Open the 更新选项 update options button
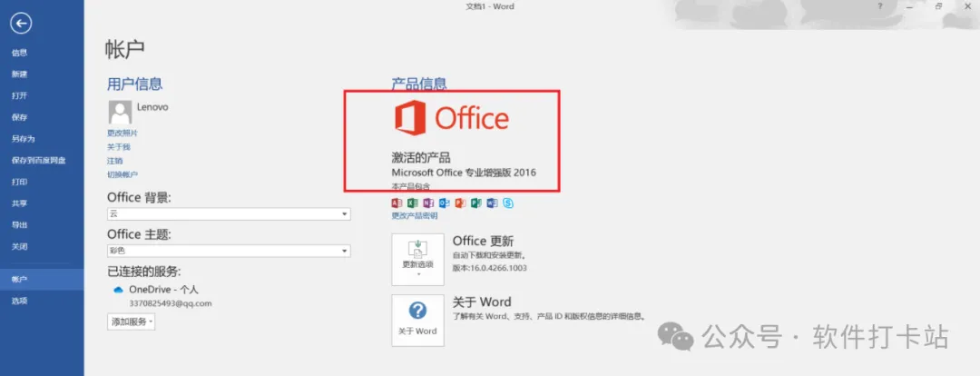This screenshot has height=376, width=980. pyautogui.click(x=417, y=259)
